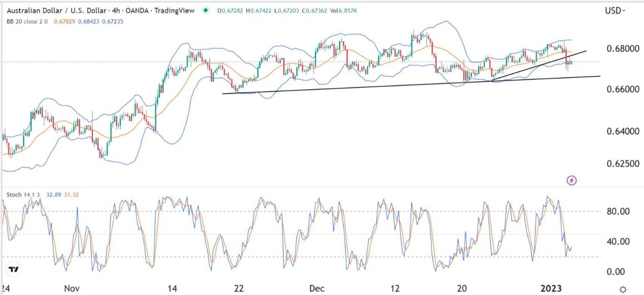Image resolution: width=644 pixels, height=295 pixels.
Task: Click the Nov date on time axis
Action: point(72,288)
